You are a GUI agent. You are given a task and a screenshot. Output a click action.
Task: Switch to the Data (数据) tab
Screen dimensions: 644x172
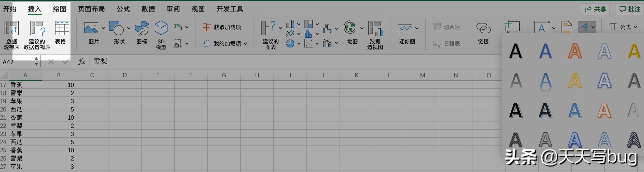148,9
